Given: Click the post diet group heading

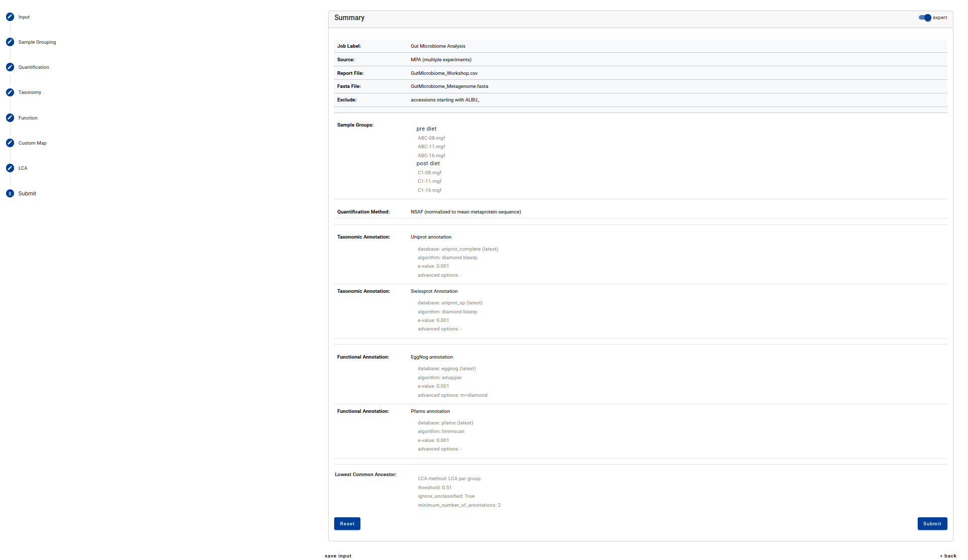Looking at the screenshot, I should pos(428,164).
